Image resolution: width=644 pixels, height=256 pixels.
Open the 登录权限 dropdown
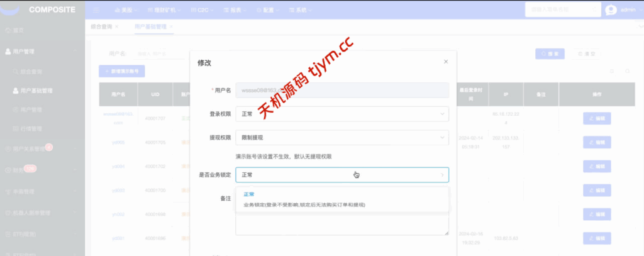341,114
